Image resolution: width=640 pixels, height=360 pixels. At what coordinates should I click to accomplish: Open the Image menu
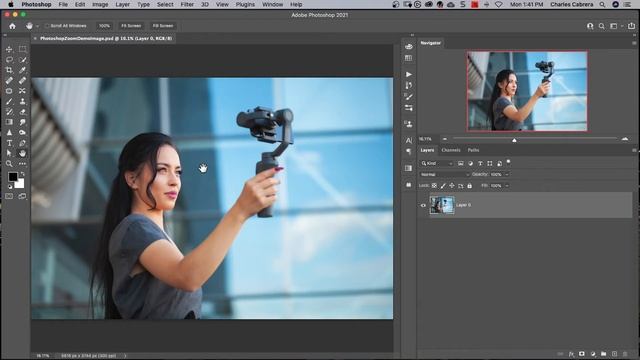[100, 4]
